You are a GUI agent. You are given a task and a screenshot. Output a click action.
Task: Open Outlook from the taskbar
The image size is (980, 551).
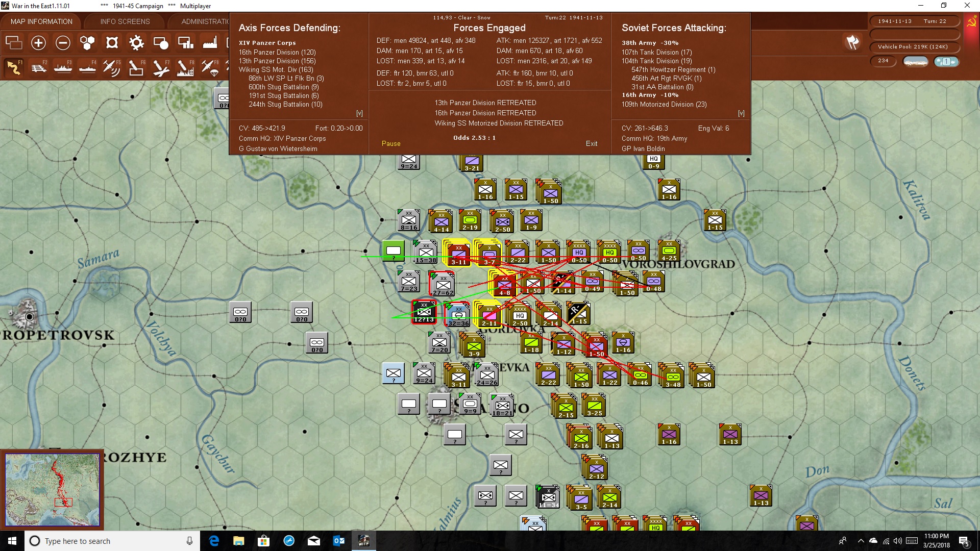339,541
